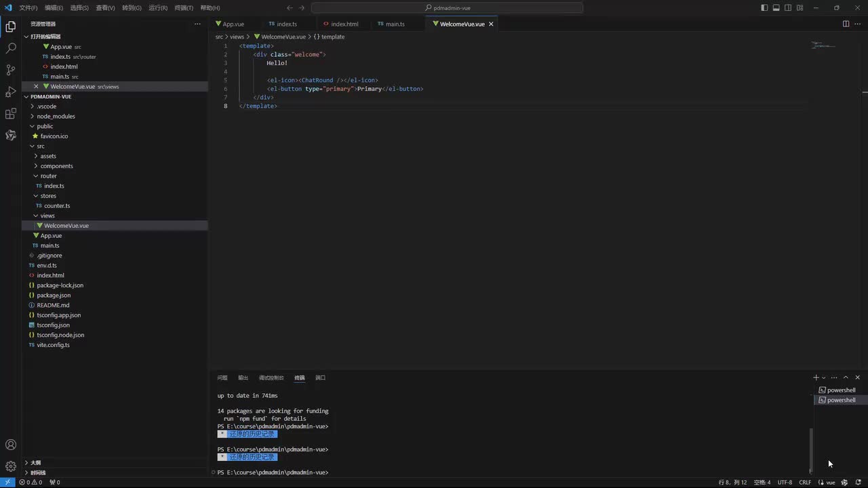Open the Search view in activity bar

pyautogui.click(x=11, y=49)
